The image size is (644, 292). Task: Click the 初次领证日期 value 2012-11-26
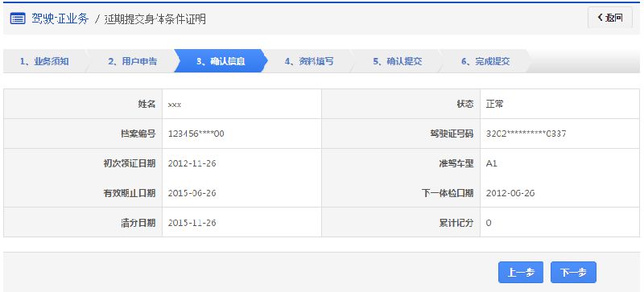point(192,163)
